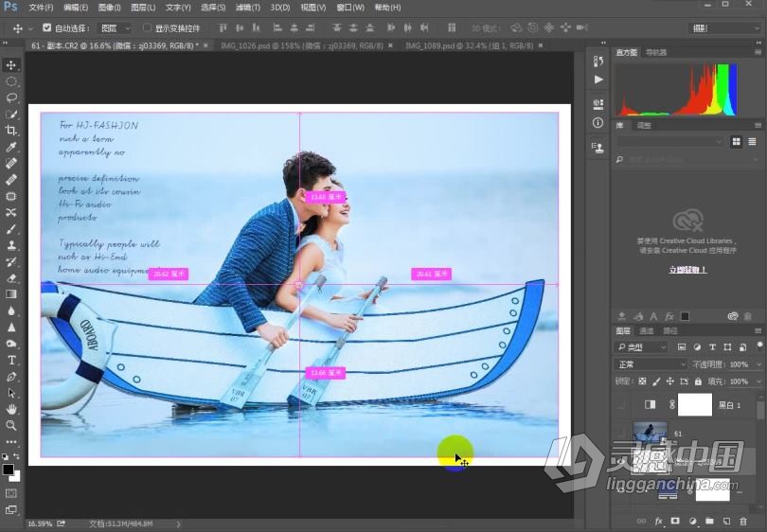The width and height of the screenshot is (767, 532).
Task: Select the Blur tool
Action: [10, 310]
